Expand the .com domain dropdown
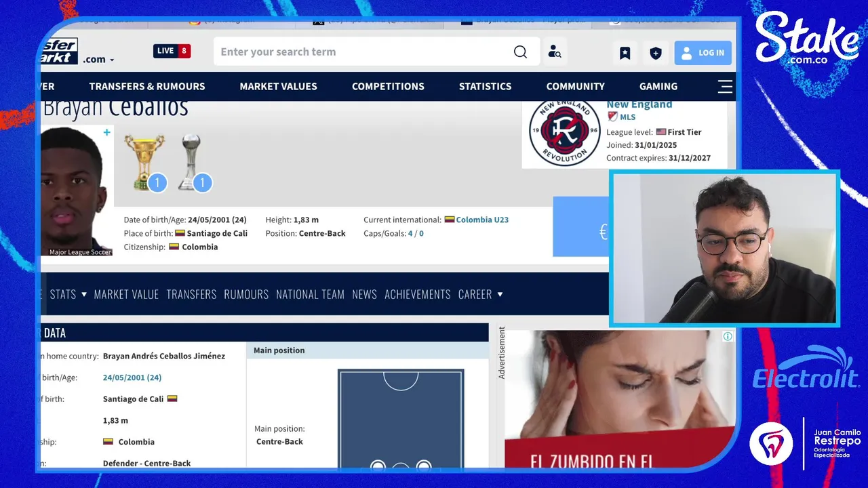 tap(99, 60)
